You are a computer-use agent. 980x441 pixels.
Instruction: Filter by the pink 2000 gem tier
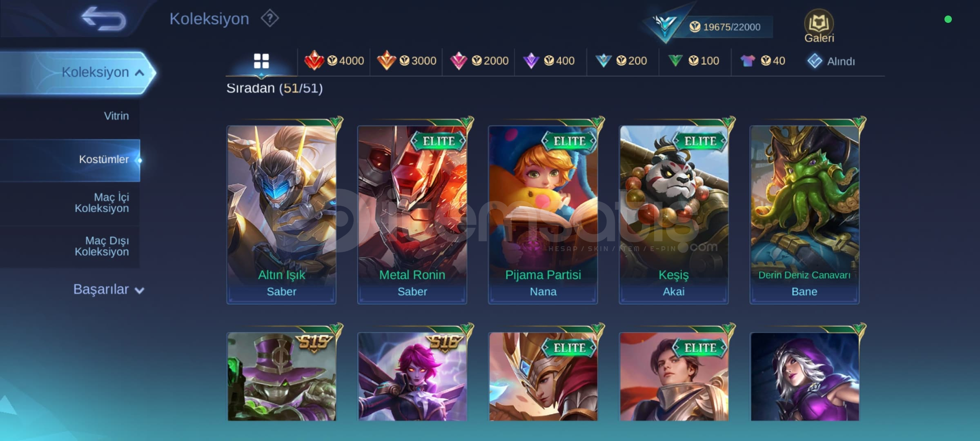click(x=479, y=61)
